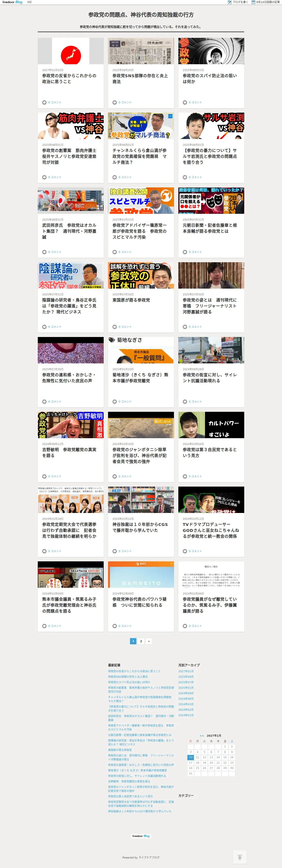The image size is (282, 868).
Task: Click comment bubble icon under 参政党のスパイ防止法の狙いは何か
Action: [x=185, y=103]
